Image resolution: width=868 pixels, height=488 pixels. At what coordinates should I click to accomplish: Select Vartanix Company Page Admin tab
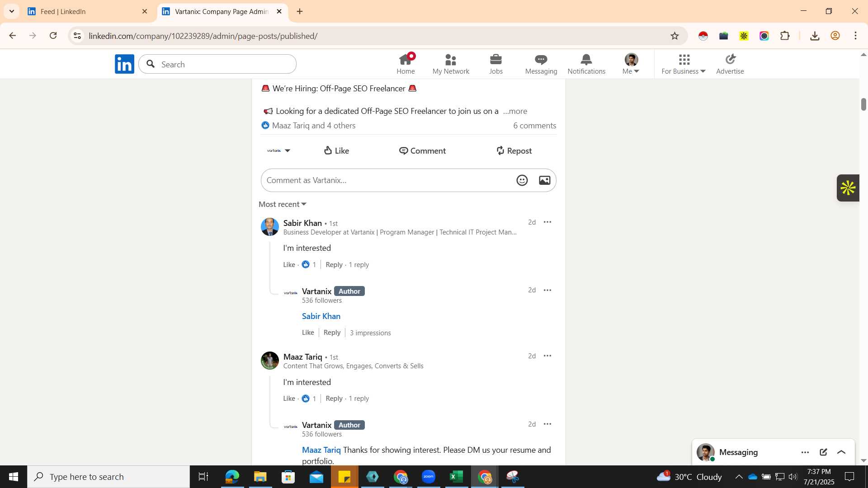point(222,11)
